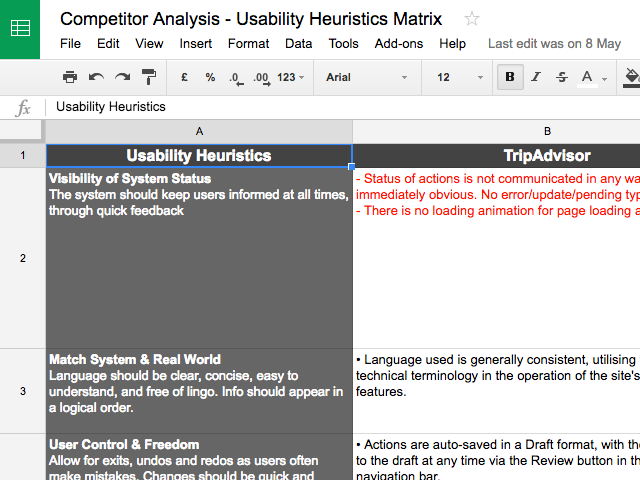Open more number formats 123 dropdown

pos(291,77)
